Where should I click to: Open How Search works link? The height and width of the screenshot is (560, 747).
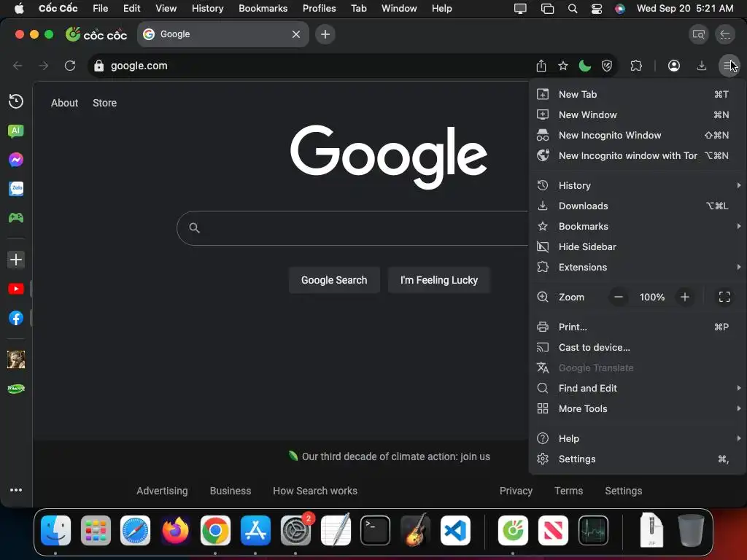pyautogui.click(x=315, y=491)
